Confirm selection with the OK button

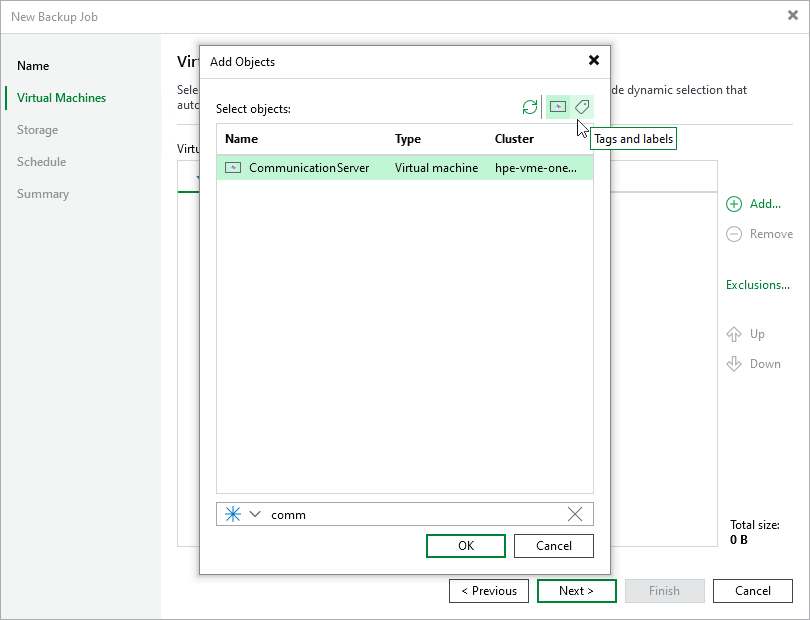465,545
